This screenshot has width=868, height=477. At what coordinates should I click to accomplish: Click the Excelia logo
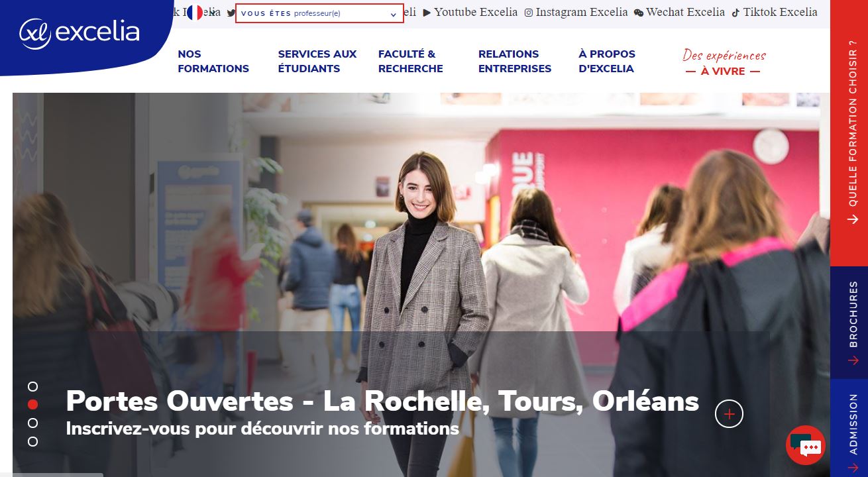(79, 33)
